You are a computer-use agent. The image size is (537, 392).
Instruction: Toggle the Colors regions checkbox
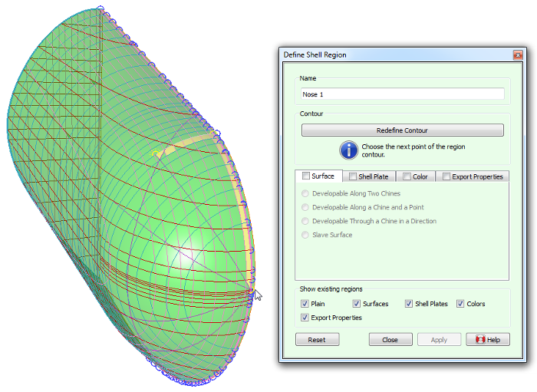pyautogui.click(x=460, y=304)
